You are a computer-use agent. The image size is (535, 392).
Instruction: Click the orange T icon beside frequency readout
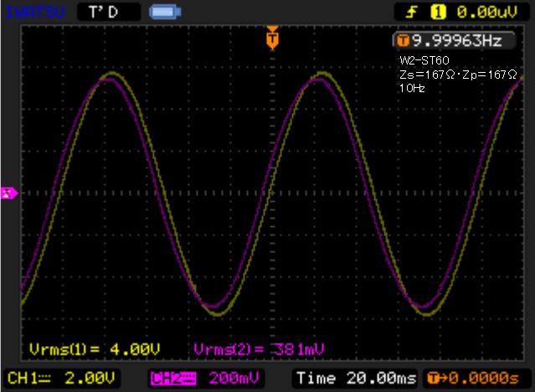[x=403, y=41]
